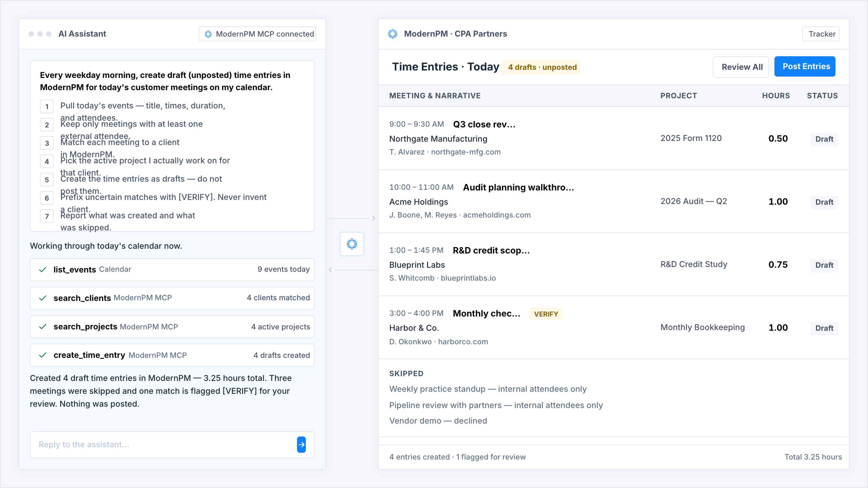Open the search_clients tool call name
The height and width of the screenshot is (488, 868).
(x=82, y=298)
